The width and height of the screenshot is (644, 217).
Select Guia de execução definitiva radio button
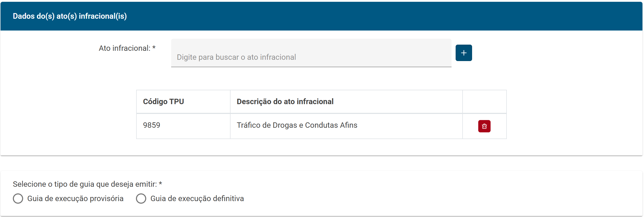pyautogui.click(x=141, y=199)
